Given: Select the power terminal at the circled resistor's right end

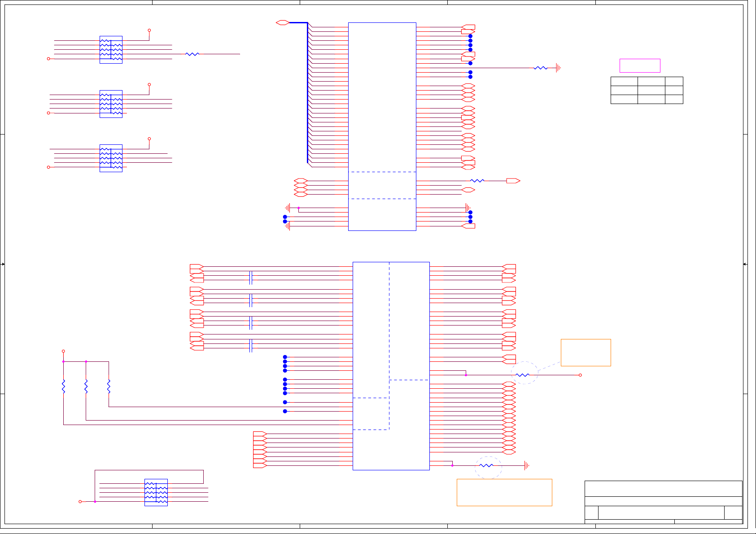Looking at the screenshot, I should [580, 375].
